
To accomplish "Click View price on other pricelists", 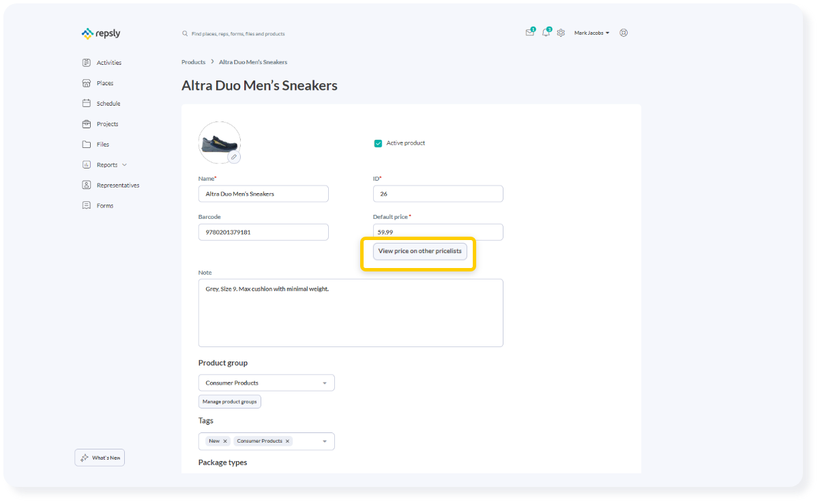I will point(420,251).
